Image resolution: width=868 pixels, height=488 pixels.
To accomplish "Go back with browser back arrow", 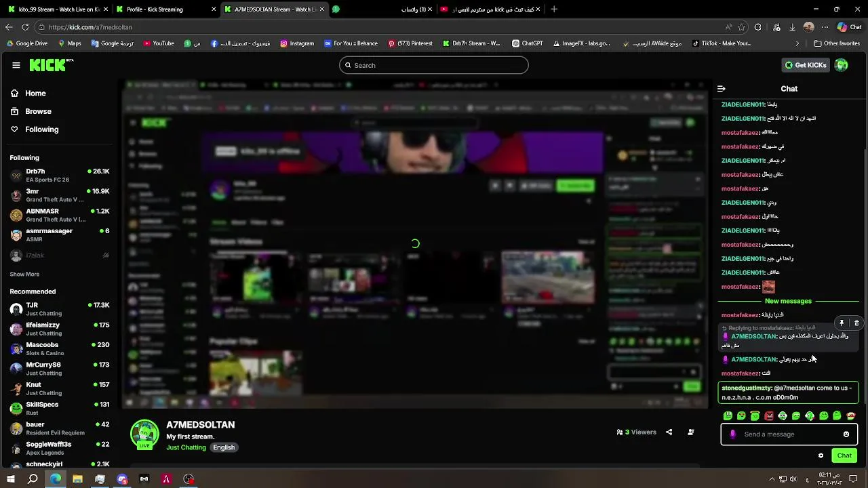I will (x=9, y=27).
